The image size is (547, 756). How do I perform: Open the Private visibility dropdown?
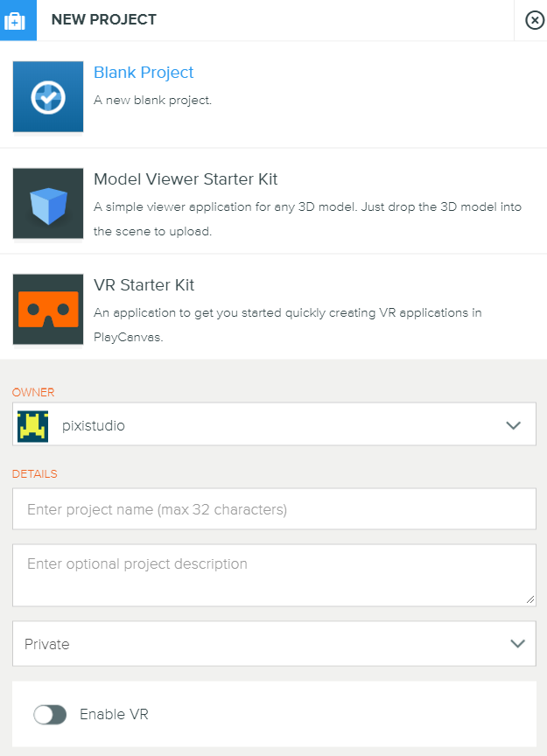point(274,644)
